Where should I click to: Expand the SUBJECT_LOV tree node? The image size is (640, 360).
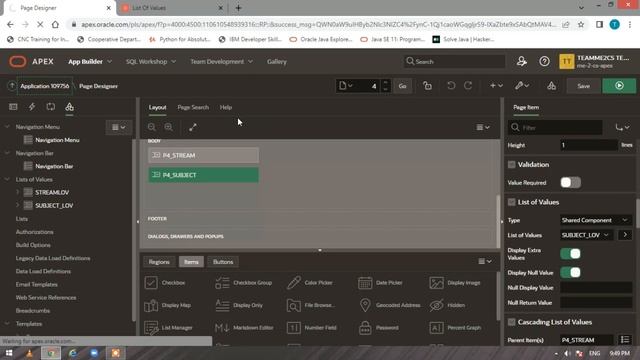point(18,205)
